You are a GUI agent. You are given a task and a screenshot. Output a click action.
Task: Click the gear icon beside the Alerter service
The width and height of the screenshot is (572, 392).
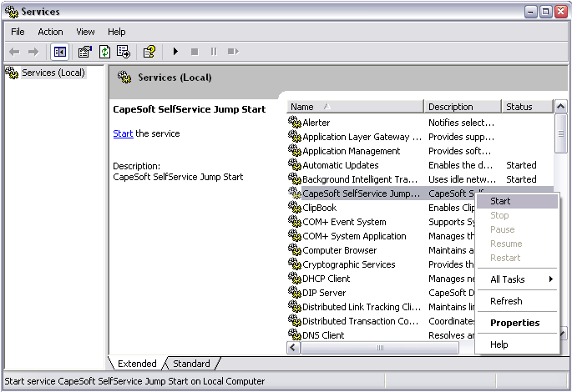[294, 123]
